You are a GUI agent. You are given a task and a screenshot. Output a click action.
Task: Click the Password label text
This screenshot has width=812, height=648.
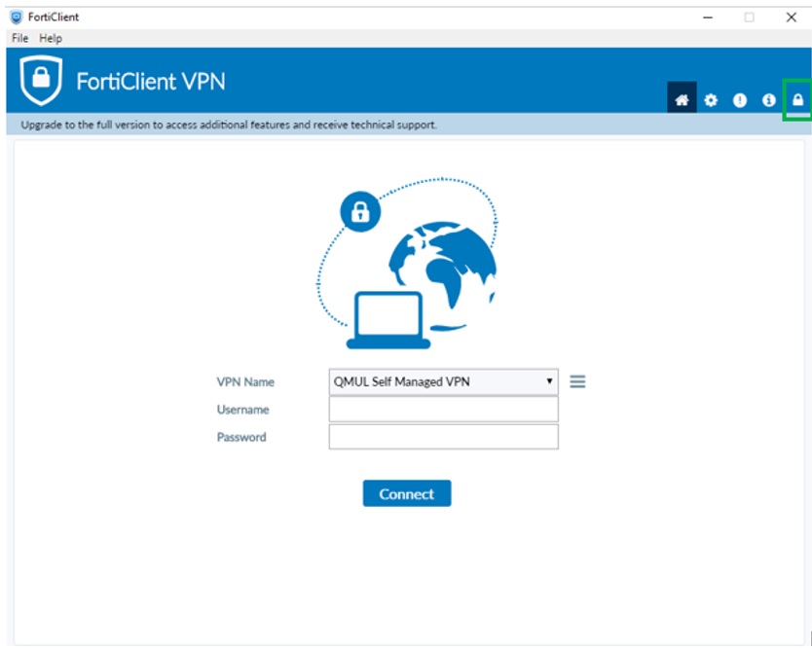coord(241,437)
